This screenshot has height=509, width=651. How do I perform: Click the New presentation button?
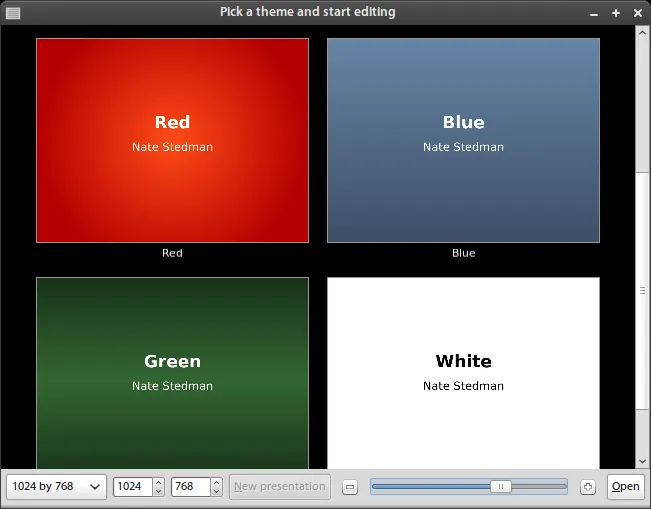[279, 487]
